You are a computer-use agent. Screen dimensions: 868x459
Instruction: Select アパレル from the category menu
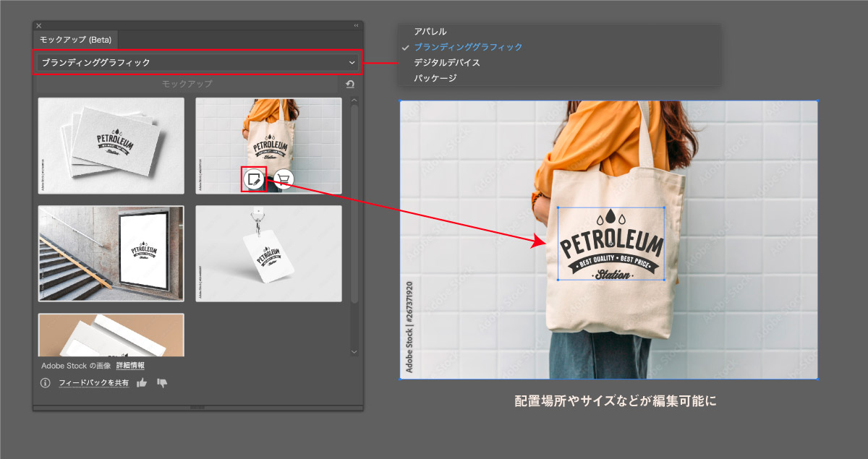430,32
